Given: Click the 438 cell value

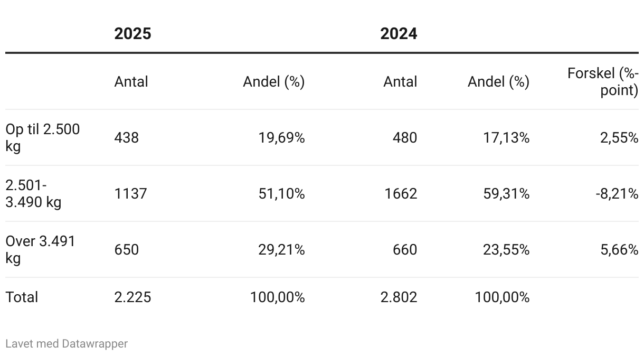Looking at the screenshot, I should (127, 137).
